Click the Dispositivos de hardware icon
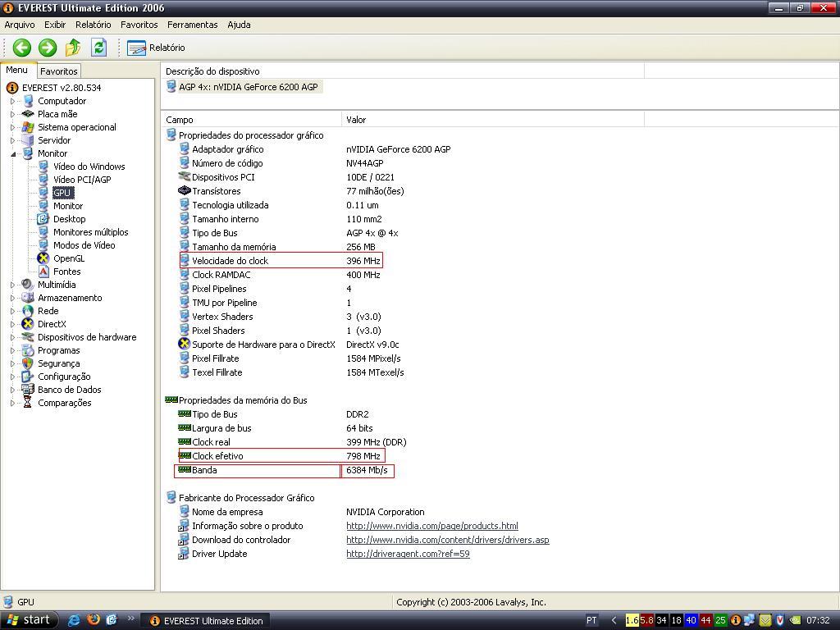 click(27, 337)
